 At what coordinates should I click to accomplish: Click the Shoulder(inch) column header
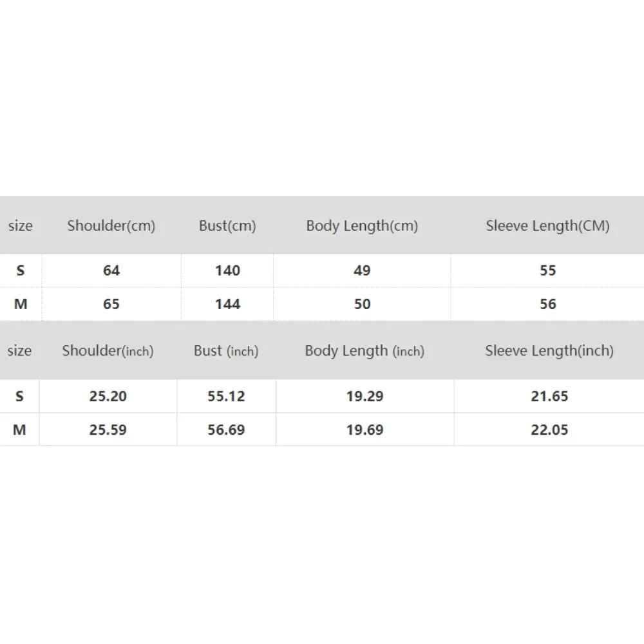[108, 351]
